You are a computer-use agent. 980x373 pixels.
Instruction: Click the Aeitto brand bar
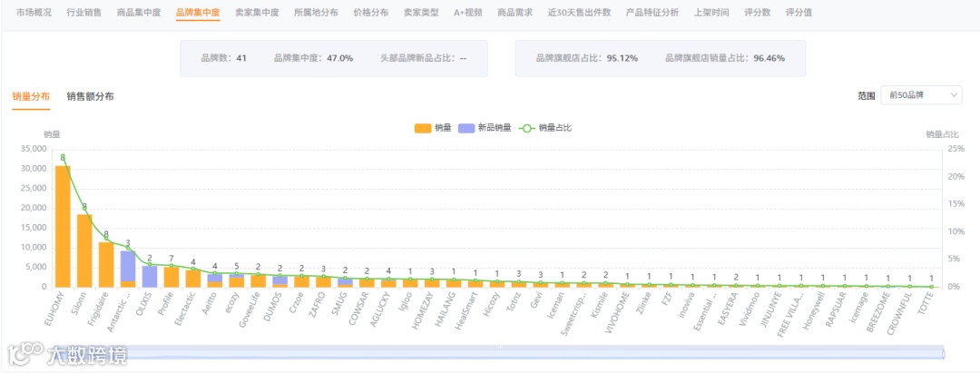pyautogui.click(x=215, y=280)
